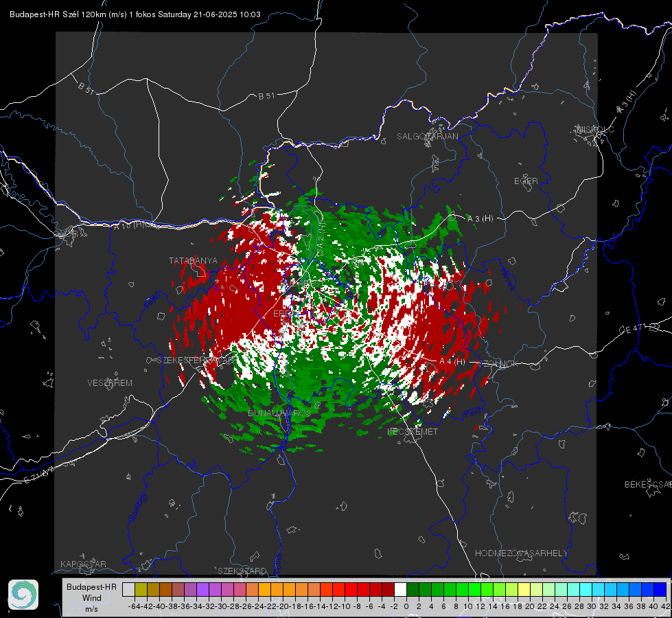The image size is (672, 618).
Task: Click the SZEKSZÁRD city label
Action: pos(242,571)
